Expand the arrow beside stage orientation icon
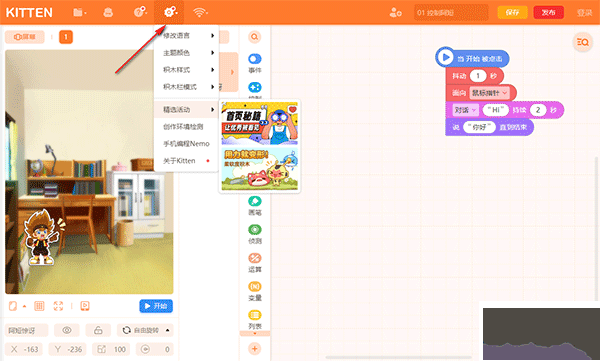 [x=24, y=306]
